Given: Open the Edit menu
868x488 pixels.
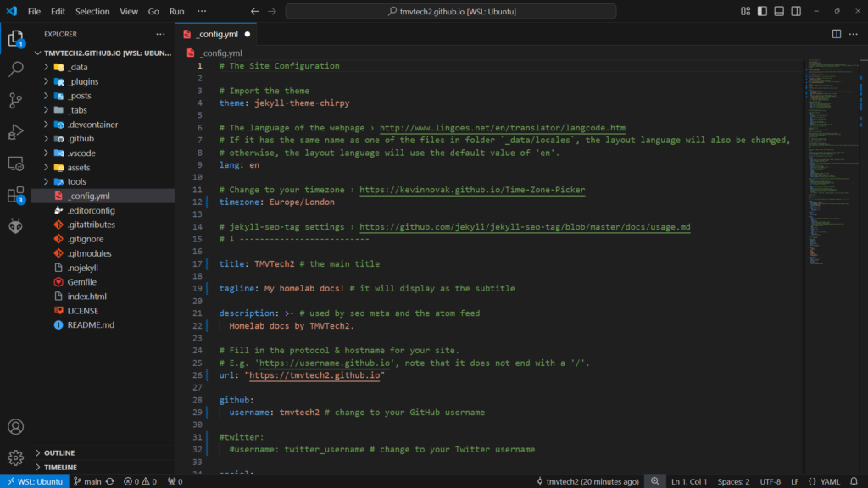Looking at the screenshot, I should coord(58,11).
